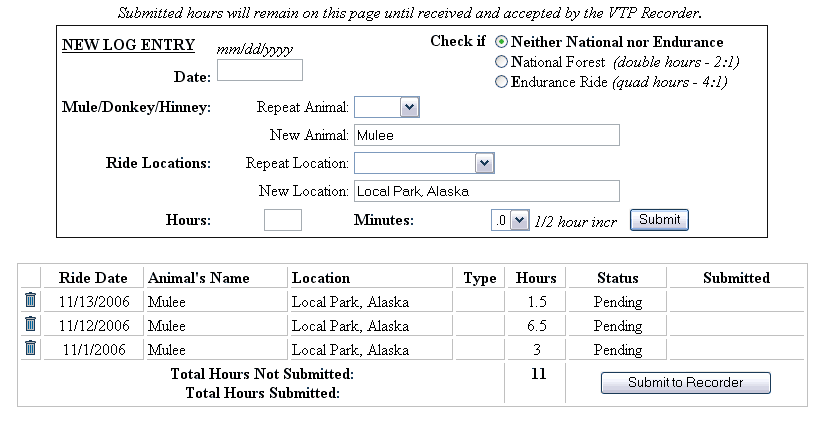Click into the New Location text box
Image resolution: width=818 pixels, height=424 pixels.
pyautogui.click(x=486, y=191)
